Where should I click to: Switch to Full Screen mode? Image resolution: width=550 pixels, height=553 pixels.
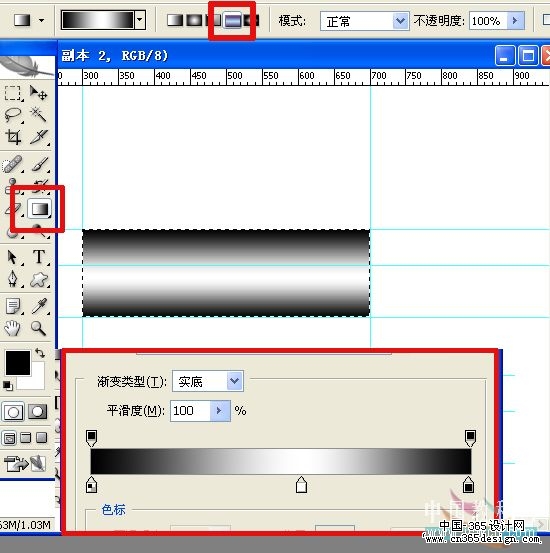coord(42,438)
